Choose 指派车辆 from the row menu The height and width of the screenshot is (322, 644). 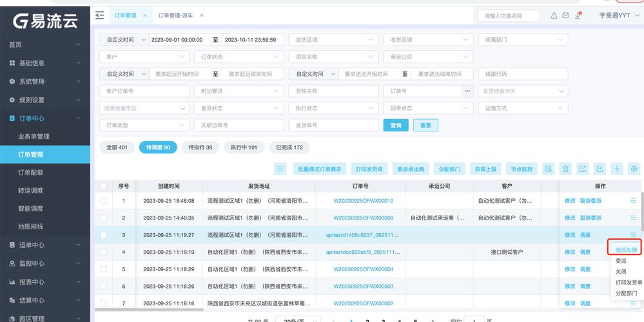626,249
